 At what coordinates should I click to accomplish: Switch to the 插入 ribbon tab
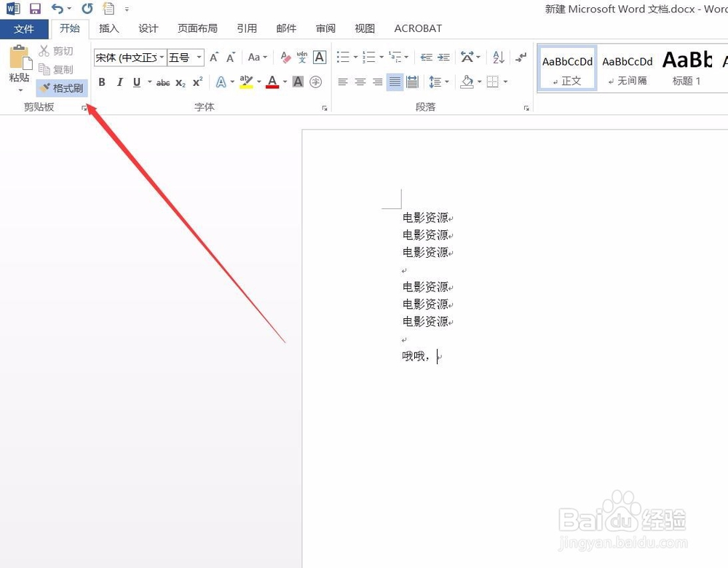click(108, 28)
